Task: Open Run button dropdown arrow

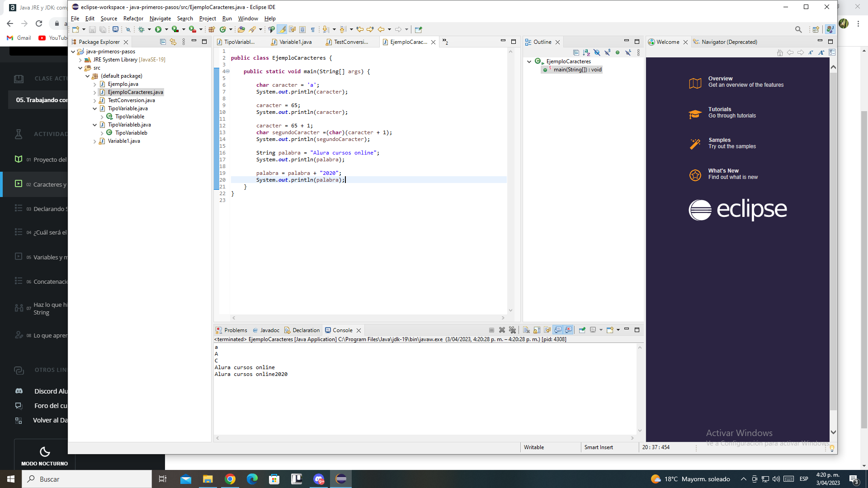Action: [166, 29]
